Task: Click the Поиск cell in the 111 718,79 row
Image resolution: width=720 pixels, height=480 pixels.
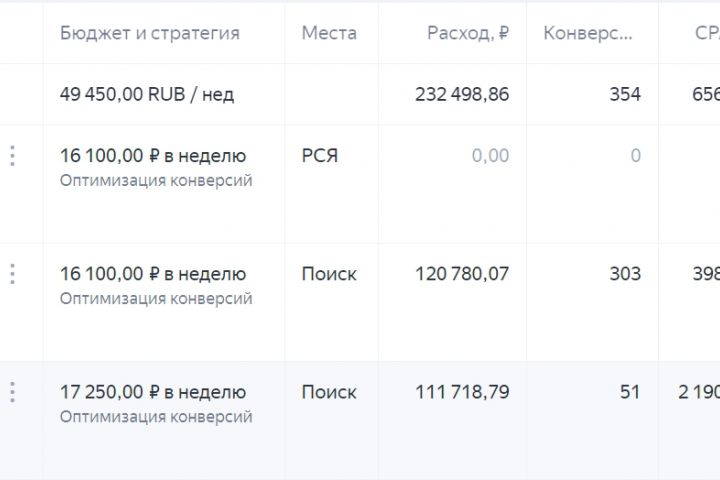Action: pyautogui.click(x=329, y=392)
